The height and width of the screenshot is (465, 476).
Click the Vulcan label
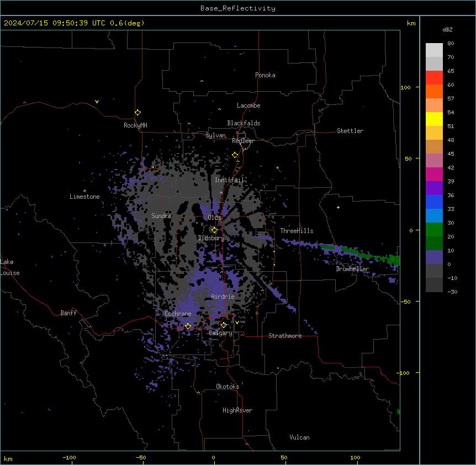pos(300,437)
